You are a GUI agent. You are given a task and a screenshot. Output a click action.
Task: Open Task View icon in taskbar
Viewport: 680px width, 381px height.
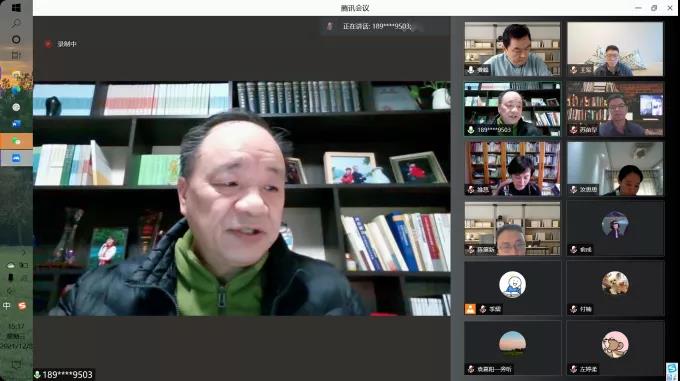tap(16, 55)
